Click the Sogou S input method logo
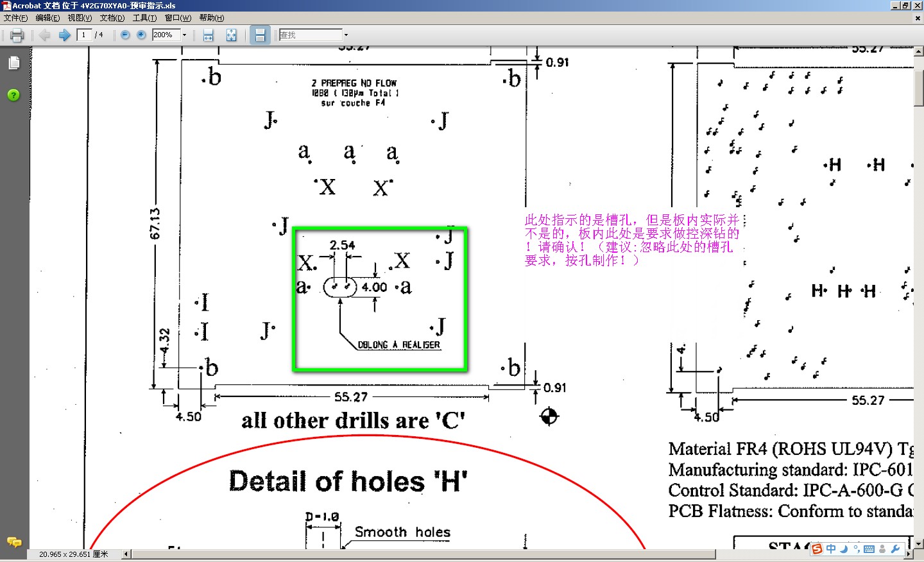 (x=817, y=549)
